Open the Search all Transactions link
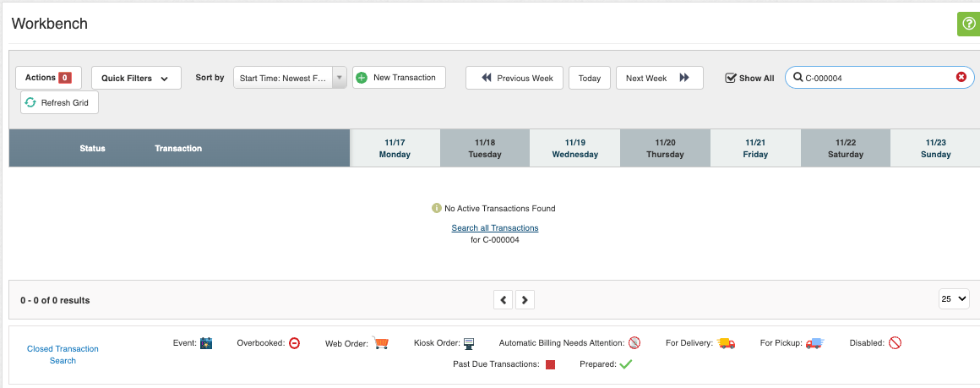The height and width of the screenshot is (388, 980). point(495,228)
